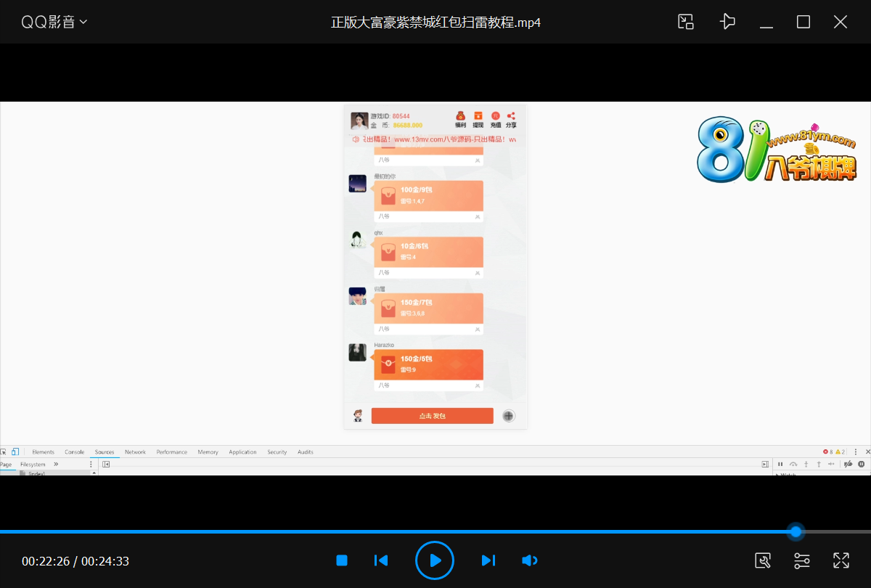Click the 点击发包 button in the video
Image resolution: width=871 pixels, height=588 pixels.
coord(433,416)
